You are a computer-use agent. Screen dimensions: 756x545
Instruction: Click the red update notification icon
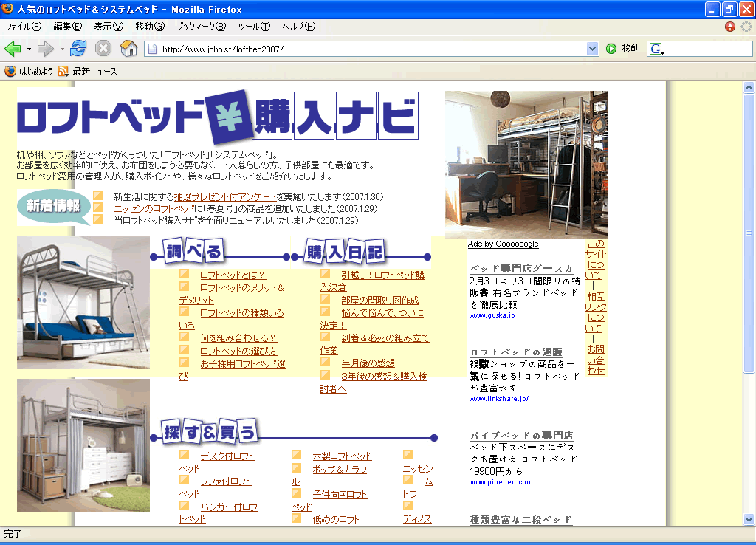(730, 27)
